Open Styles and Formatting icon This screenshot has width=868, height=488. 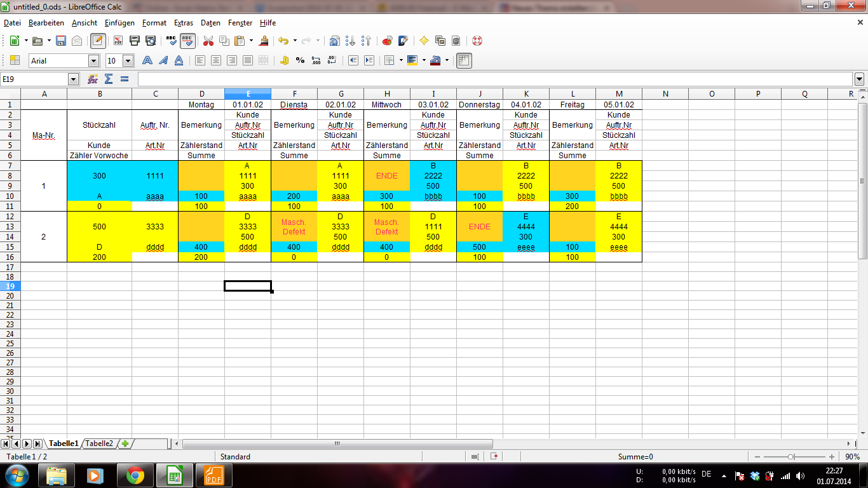(14, 60)
